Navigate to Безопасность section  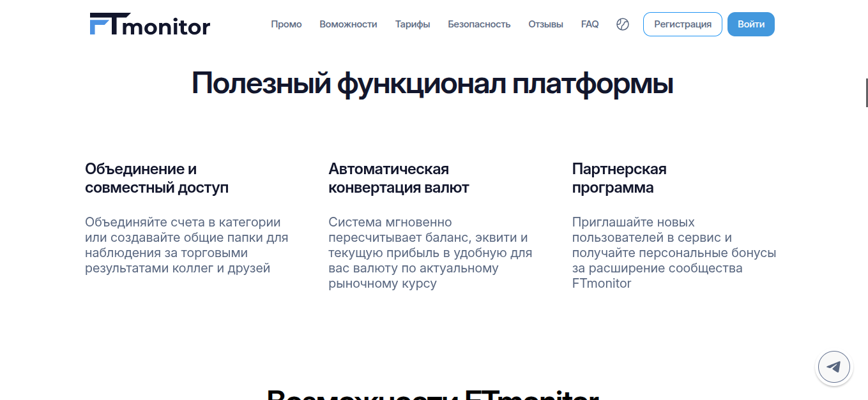tap(479, 24)
